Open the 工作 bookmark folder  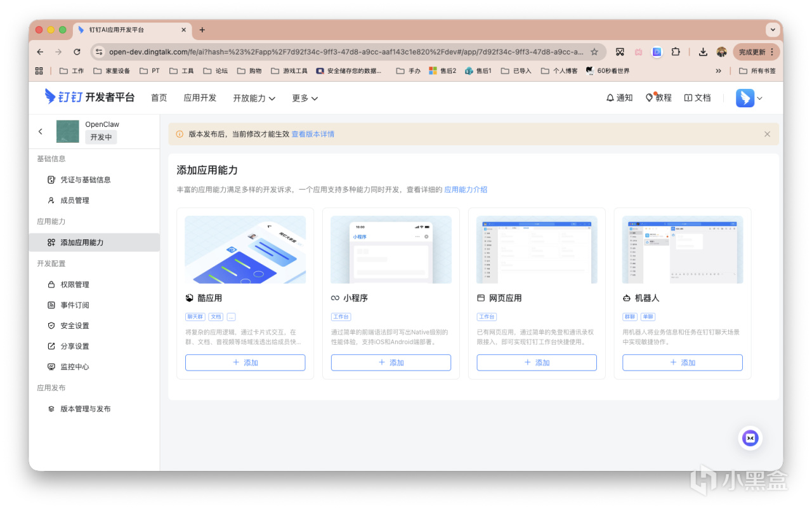72,71
